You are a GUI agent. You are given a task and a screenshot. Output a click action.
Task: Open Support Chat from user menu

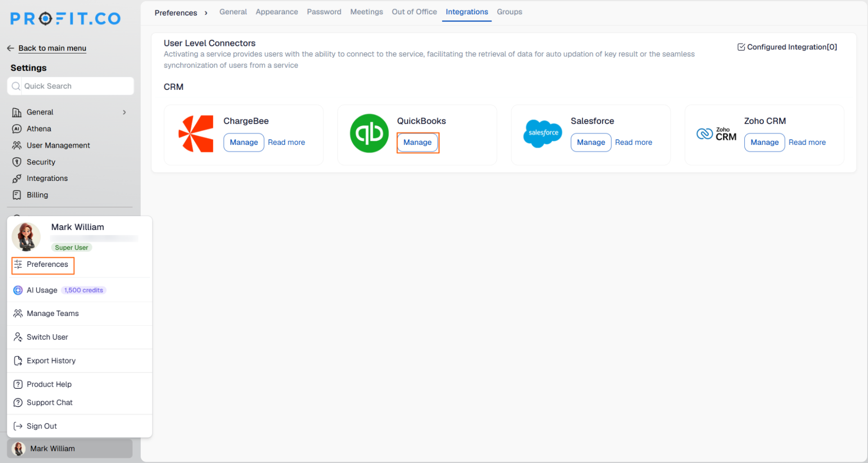point(50,403)
